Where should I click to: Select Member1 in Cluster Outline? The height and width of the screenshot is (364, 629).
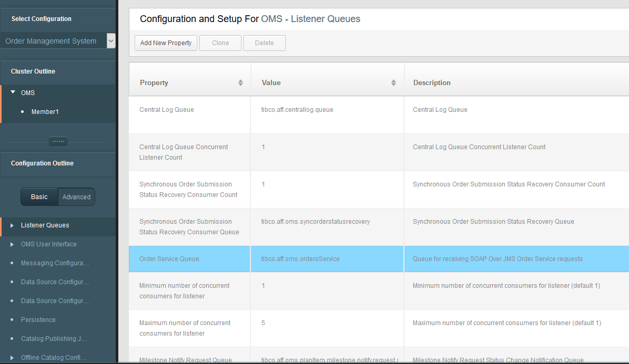[x=45, y=112]
